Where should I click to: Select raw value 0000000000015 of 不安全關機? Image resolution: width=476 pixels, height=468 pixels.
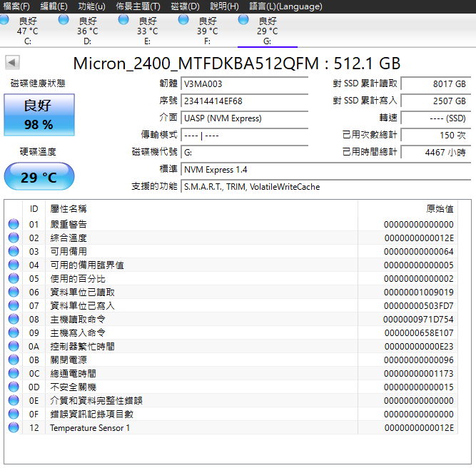pos(419,387)
